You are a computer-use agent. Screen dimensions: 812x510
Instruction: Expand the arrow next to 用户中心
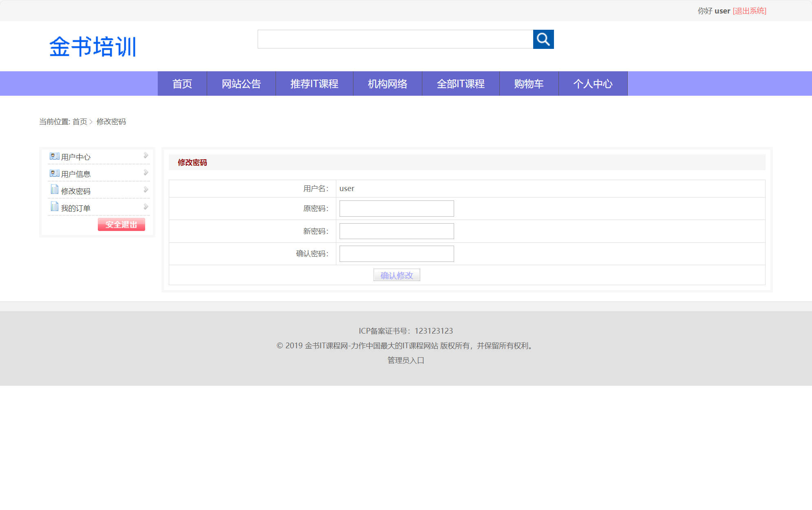coord(146,155)
